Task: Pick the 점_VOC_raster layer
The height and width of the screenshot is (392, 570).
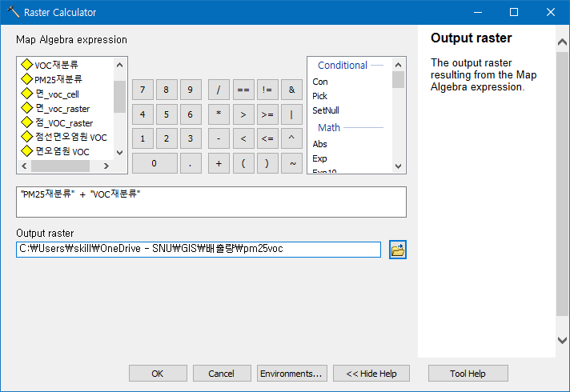Action: coord(57,122)
